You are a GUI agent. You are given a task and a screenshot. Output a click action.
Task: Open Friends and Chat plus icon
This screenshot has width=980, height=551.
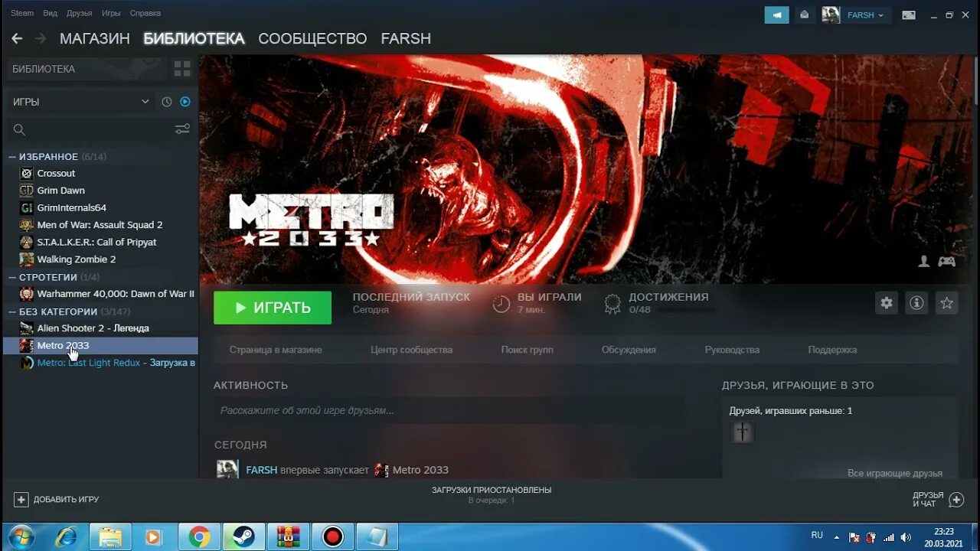point(956,500)
